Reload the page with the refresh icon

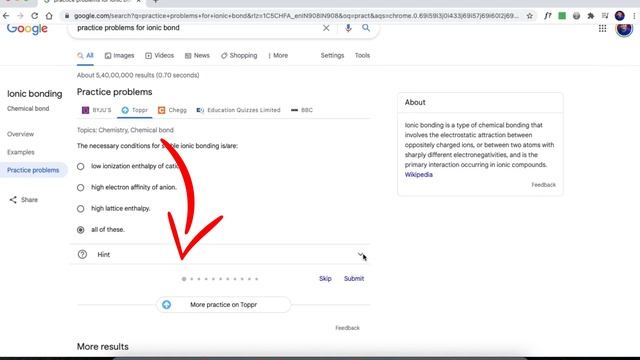tap(35, 16)
